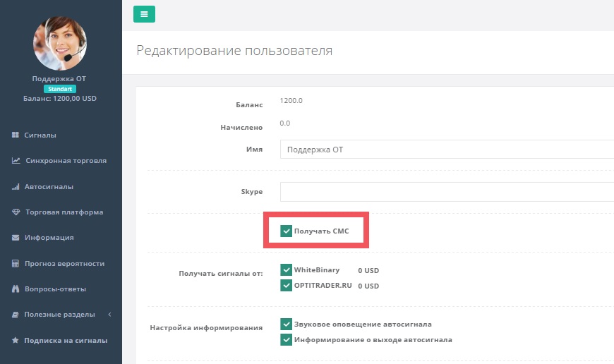The image size is (614, 364).
Task: Disable Звуковое оповещение автосигнала checkbox
Action: click(287, 324)
